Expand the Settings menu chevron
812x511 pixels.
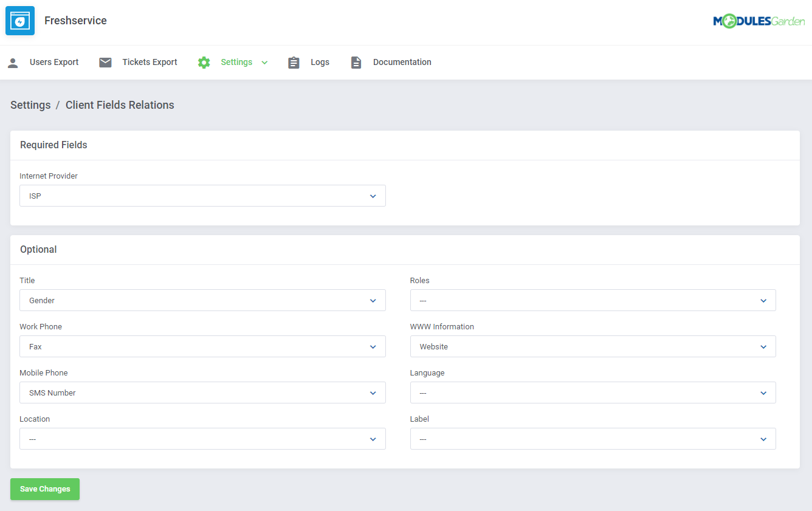point(264,63)
